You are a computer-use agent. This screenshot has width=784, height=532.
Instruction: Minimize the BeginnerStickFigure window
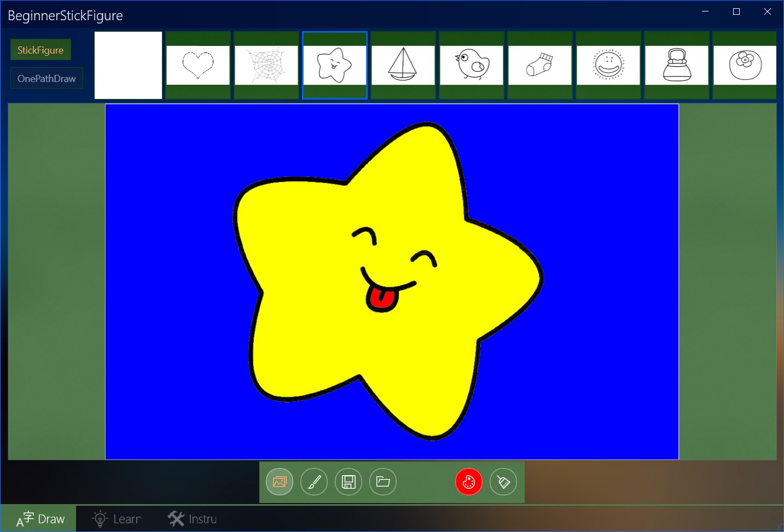[705, 11]
